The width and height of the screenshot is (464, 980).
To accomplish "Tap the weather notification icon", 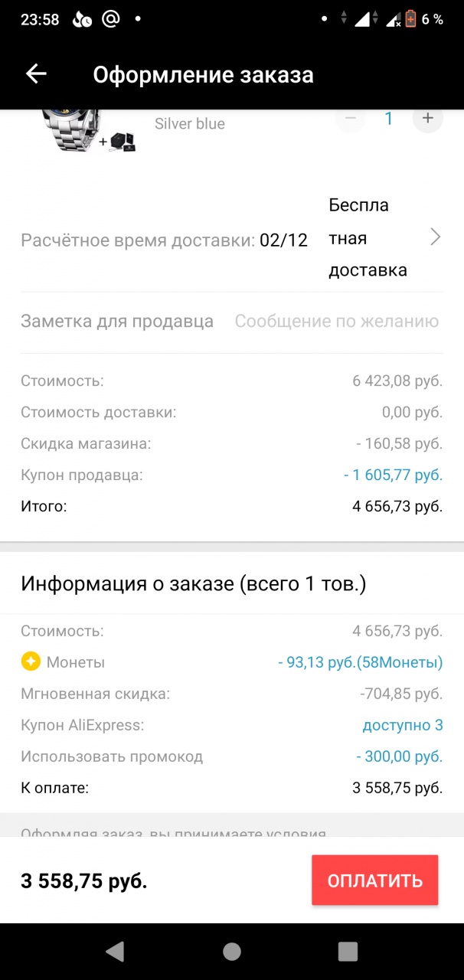I will coord(82,19).
